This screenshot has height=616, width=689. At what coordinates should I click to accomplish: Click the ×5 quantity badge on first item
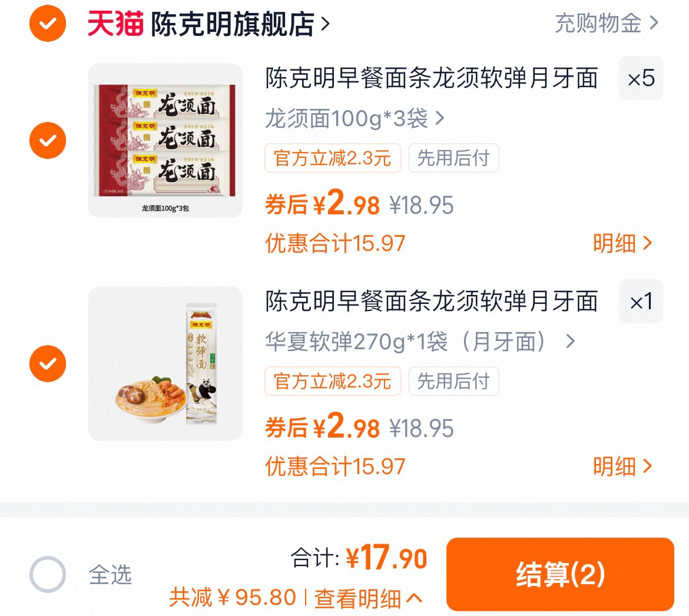[x=641, y=78]
